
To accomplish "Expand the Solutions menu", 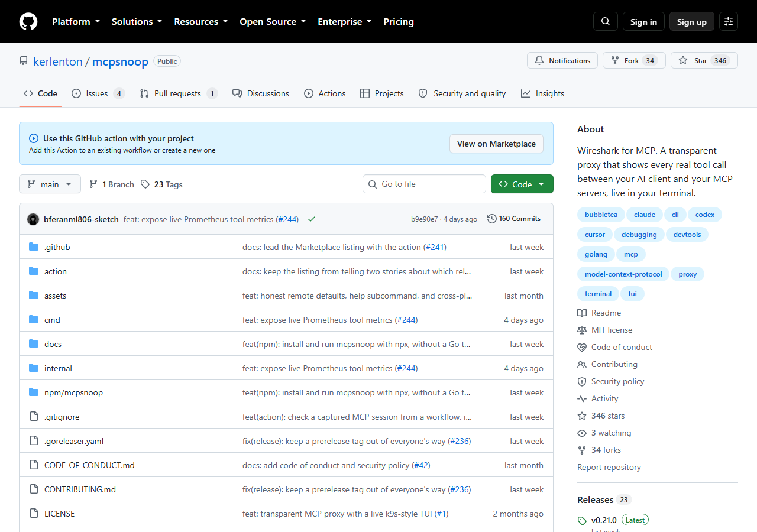I will click(137, 21).
